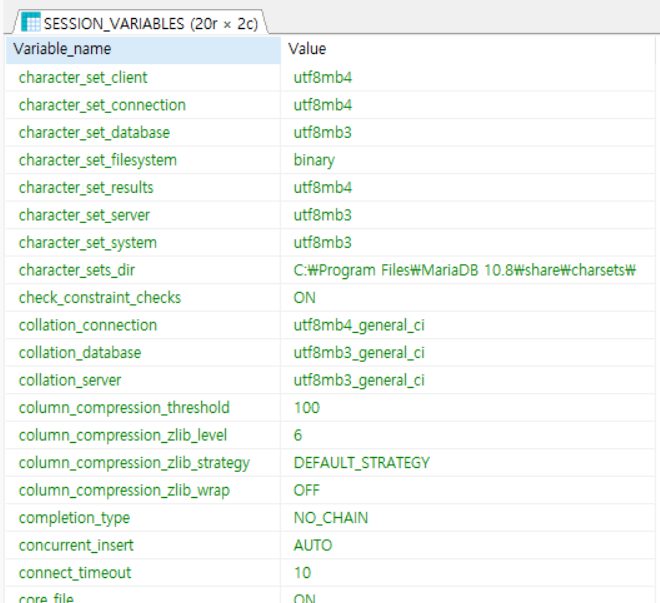Click the MariaDB 10.8 charsets path value
The image size is (660, 603).
[468, 270]
